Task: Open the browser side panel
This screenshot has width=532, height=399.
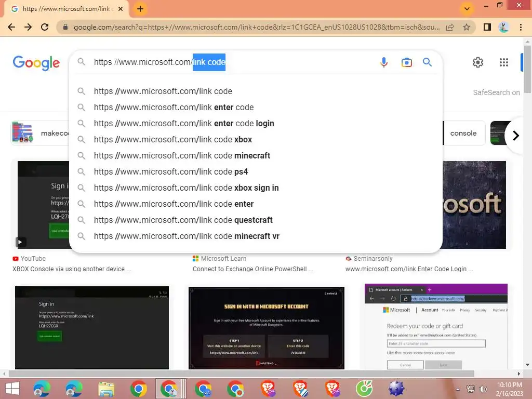Action: 487,27
